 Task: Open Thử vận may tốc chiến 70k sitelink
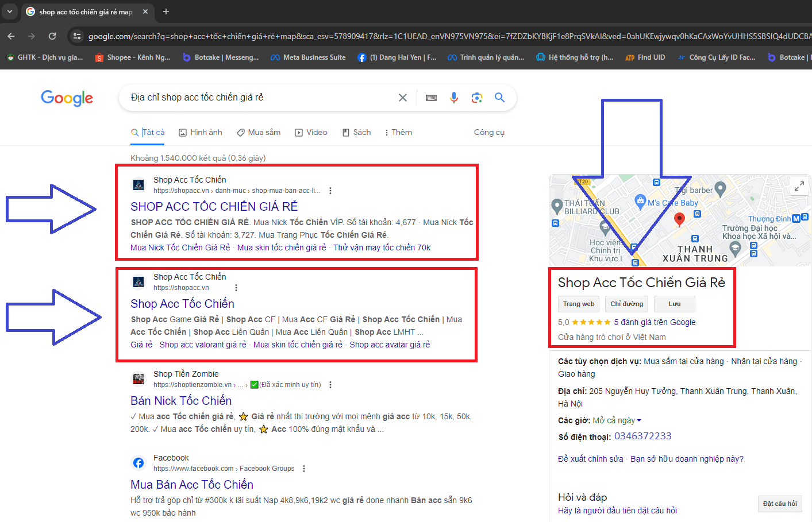(x=382, y=248)
